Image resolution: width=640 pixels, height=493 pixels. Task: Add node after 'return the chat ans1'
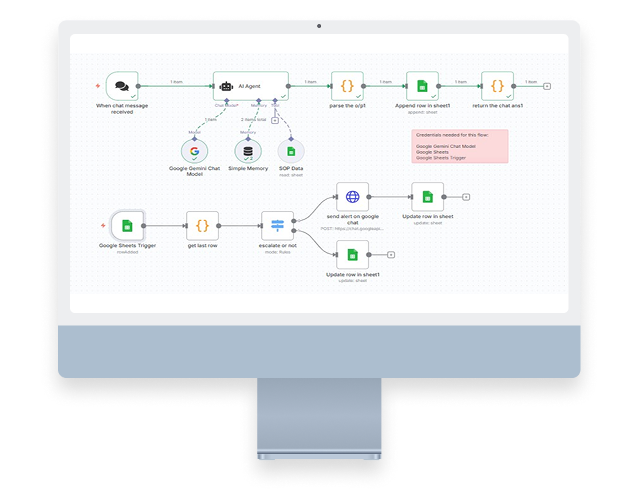(x=546, y=86)
